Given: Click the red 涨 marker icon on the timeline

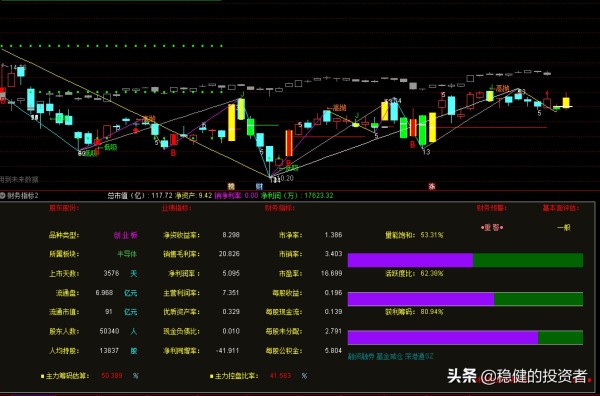Looking at the screenshot, I should [x=432, y=186].
